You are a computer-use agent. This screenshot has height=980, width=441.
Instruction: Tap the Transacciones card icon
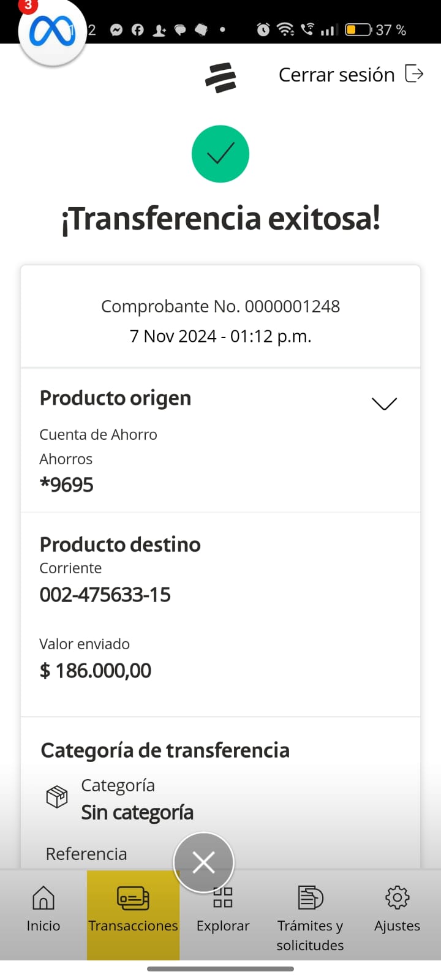(x=133, y=899)
